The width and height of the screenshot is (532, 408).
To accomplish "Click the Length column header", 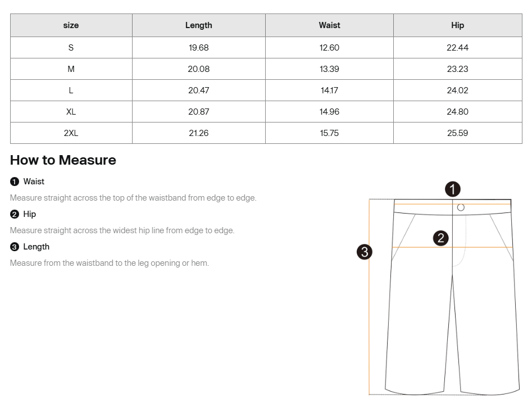I will coord(199,25).
